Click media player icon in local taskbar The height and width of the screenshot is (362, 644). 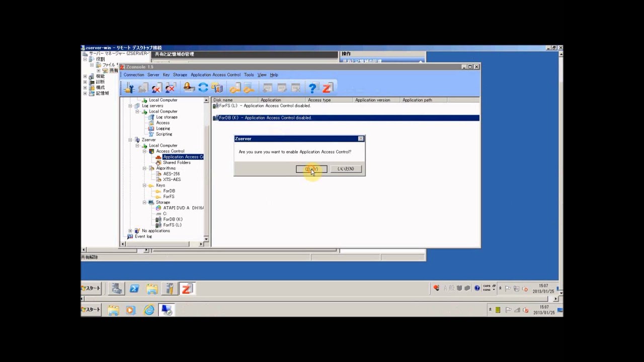point(130,310)
